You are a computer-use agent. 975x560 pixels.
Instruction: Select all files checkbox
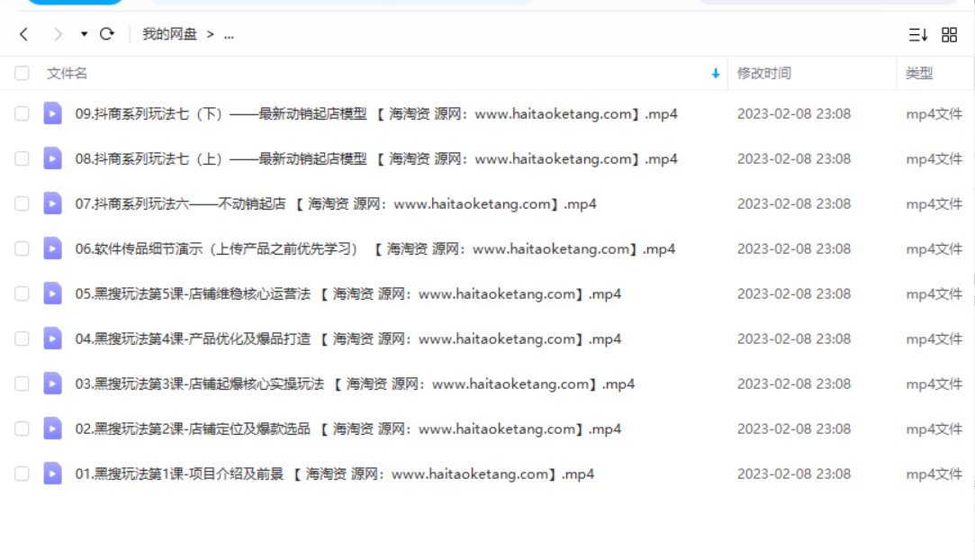click(22, 73)
